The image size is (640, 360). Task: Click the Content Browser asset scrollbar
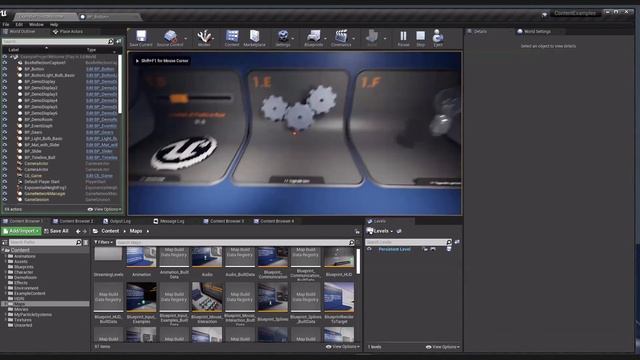[358, 261]
